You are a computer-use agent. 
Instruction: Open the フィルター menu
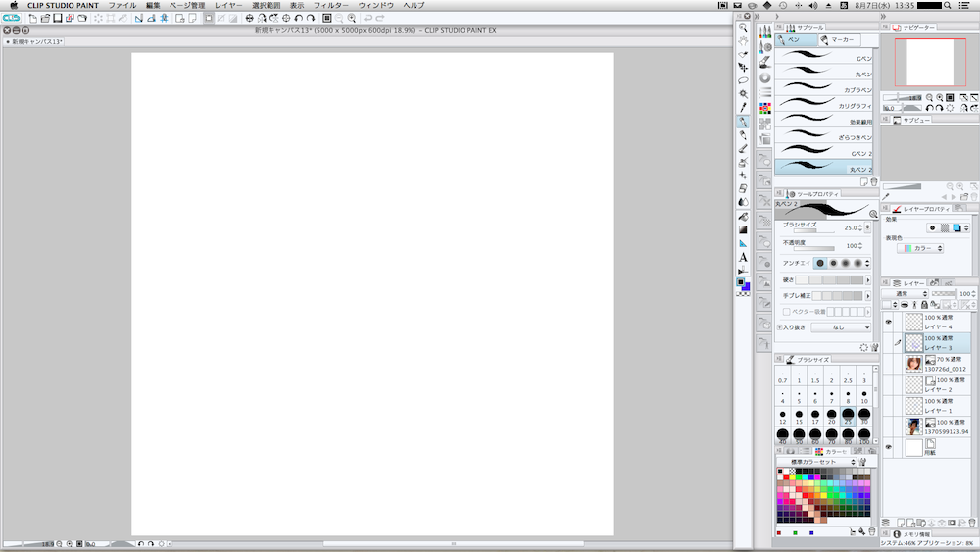point(331,5)
